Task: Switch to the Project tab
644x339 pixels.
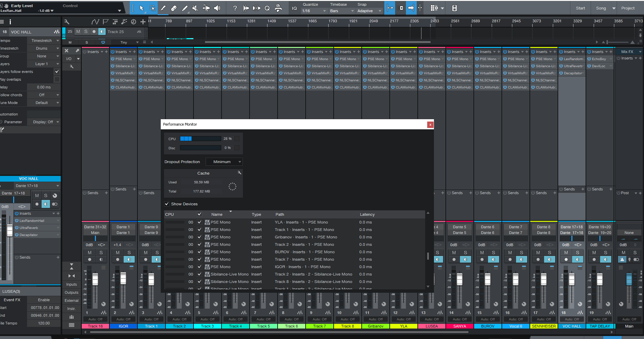Action: tap(628, 8)
